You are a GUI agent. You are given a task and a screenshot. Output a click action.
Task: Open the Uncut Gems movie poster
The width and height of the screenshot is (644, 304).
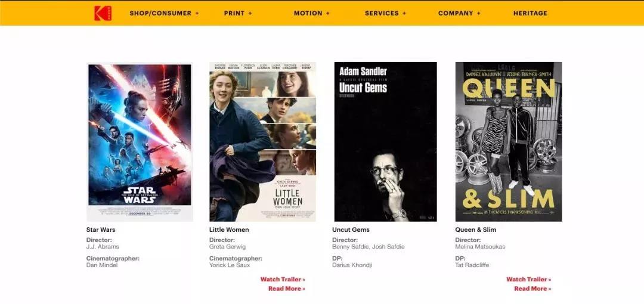(x=385, y=142)
